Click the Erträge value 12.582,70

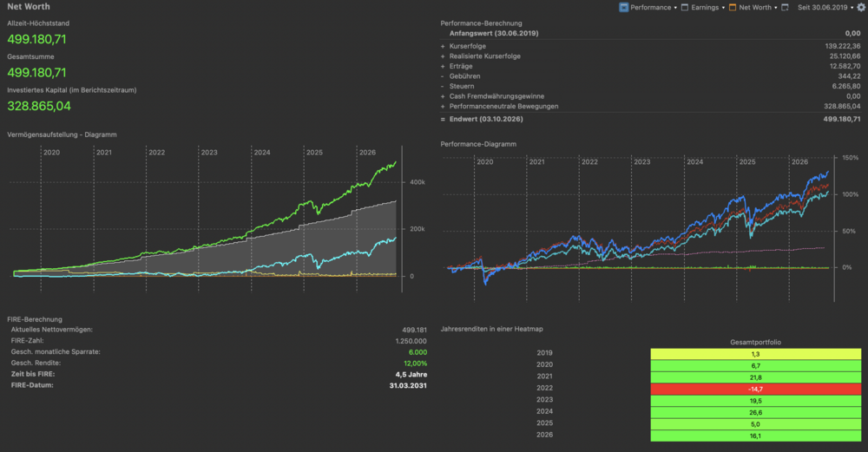pos(845,67)
